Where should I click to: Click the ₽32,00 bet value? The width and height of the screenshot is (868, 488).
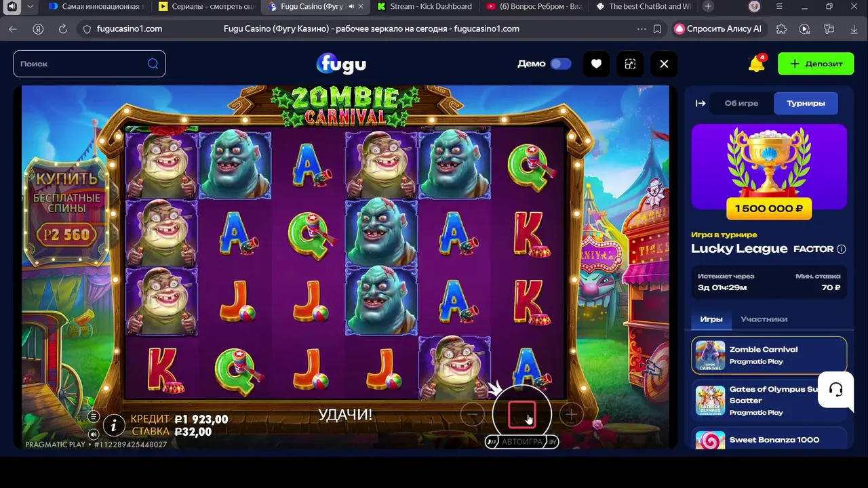pos(193,432)
